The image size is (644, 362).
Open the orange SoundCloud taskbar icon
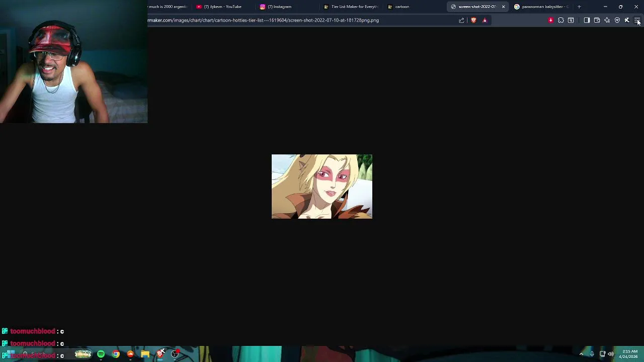pyautogui.click(x=130, y=354)
